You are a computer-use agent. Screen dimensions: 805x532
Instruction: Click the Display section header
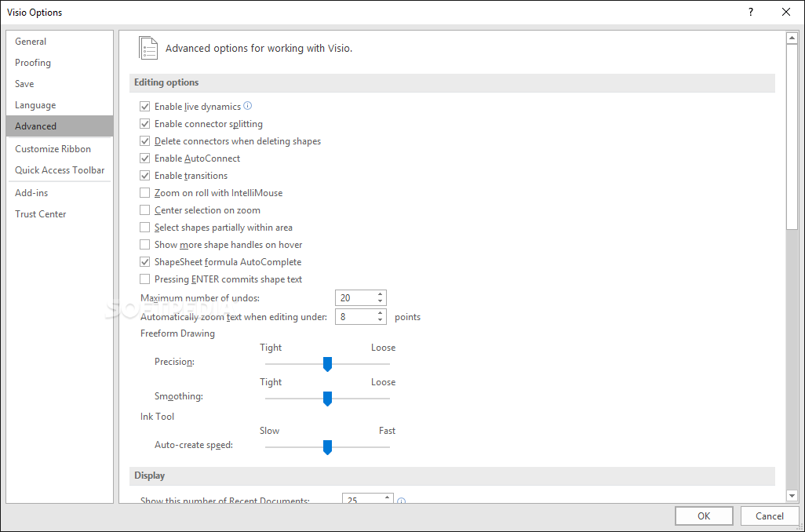coord(452,476)
